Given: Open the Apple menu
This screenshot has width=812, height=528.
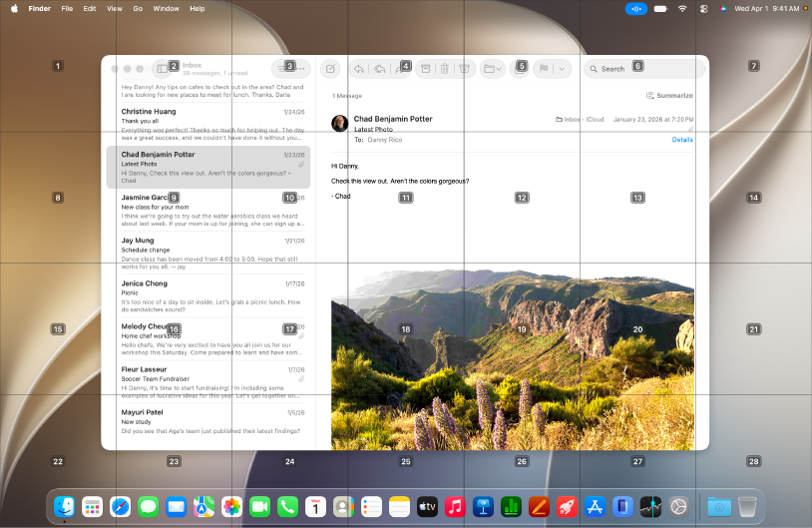Looking at the screenshot, I should click(15, 8).
